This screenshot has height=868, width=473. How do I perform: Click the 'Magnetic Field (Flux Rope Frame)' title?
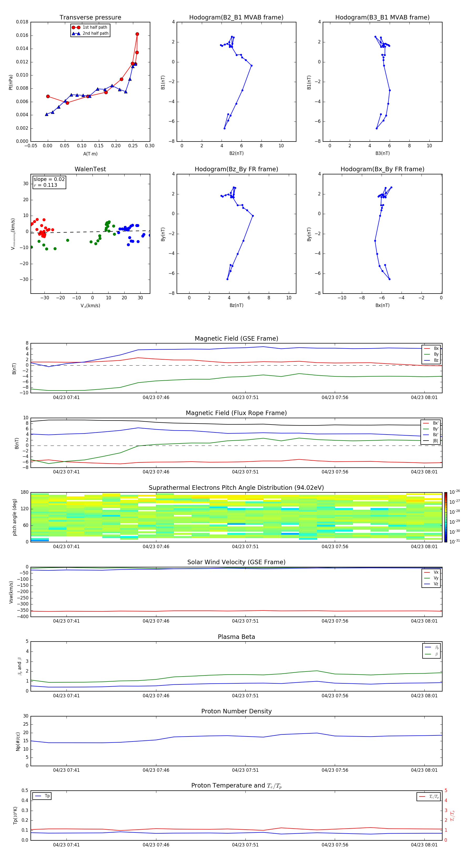(x=236, y=413)
